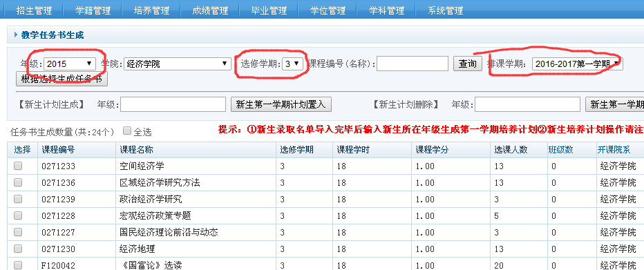
Task: Click the course name 政治经济学研究
Action: [x=151, y=200]
